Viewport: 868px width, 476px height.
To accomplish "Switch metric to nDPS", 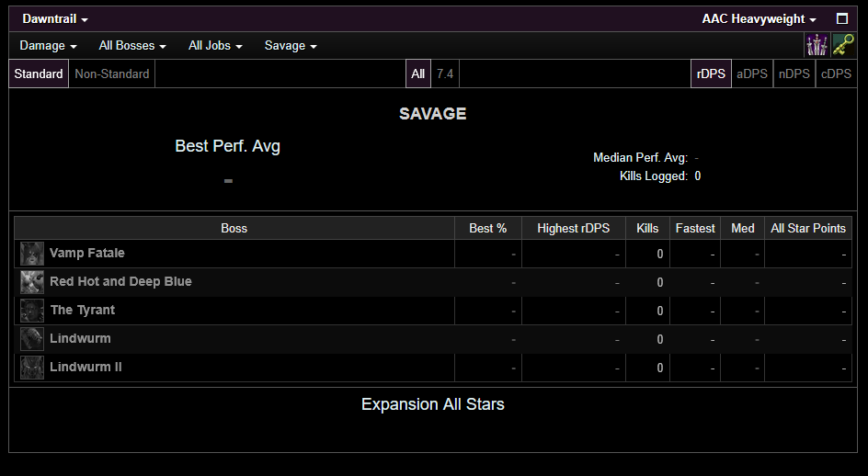I will point(794,74).
